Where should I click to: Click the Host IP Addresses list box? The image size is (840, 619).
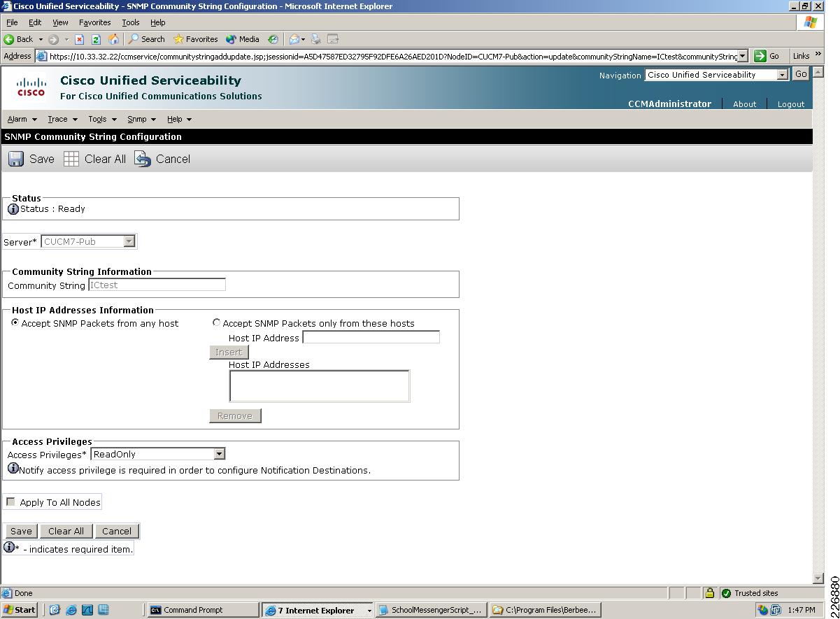(320, 386)
